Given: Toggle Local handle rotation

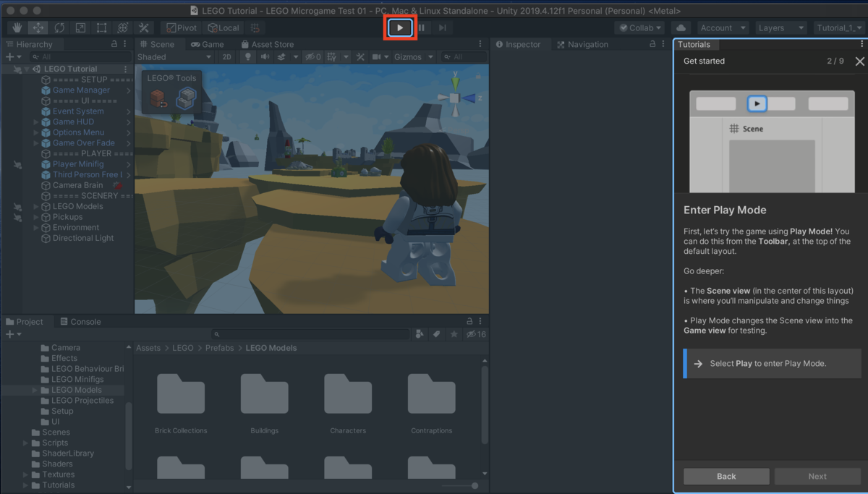Looking at the screenshot, I should (224, 27).
